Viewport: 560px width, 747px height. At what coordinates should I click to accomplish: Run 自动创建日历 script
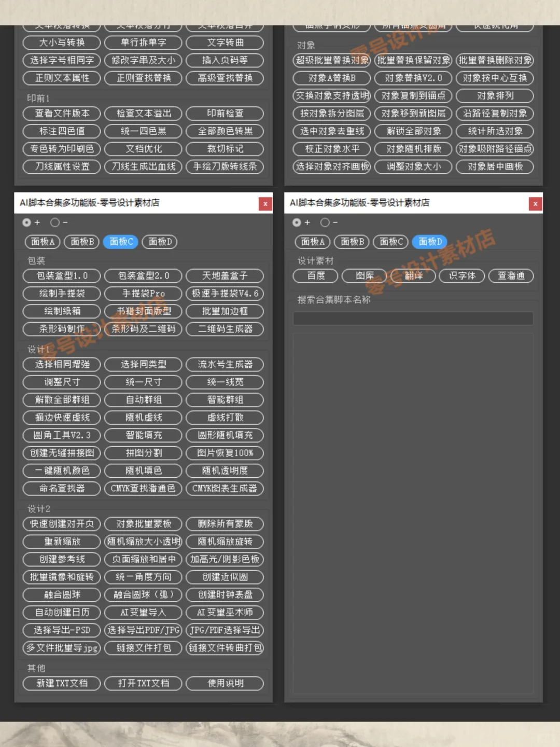pyautogui.click(x=62, y=612)
